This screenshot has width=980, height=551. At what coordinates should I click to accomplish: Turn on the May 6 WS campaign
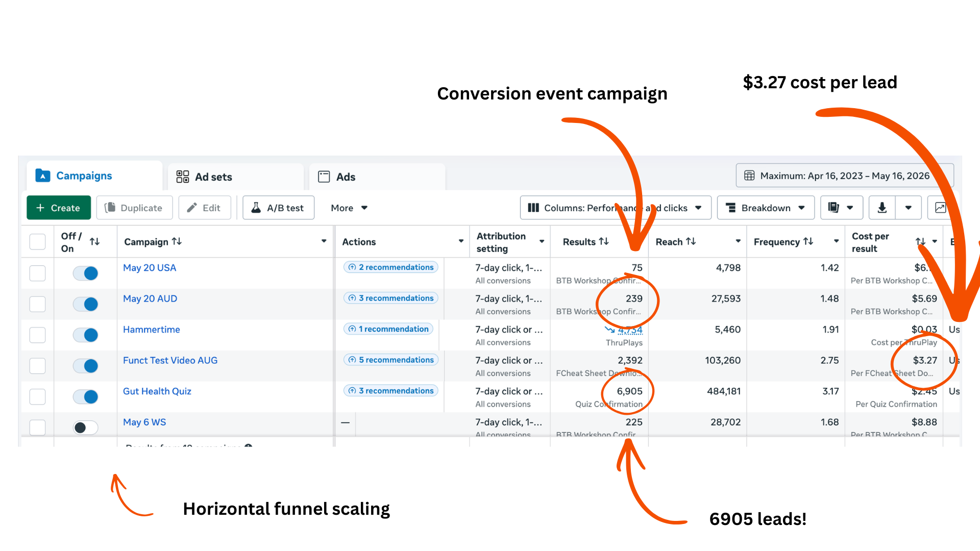pos(85,428)
